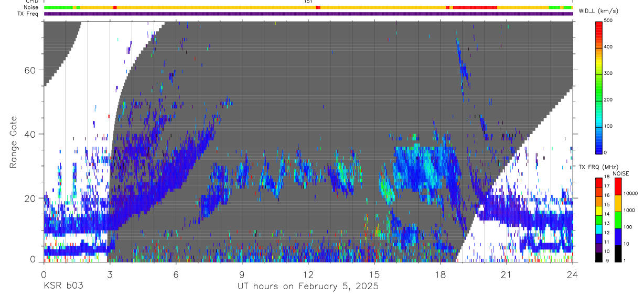Click the 'TX Freq' row label at top left
This screenshot has width=644, height=297.
click(x=28, y=14)
